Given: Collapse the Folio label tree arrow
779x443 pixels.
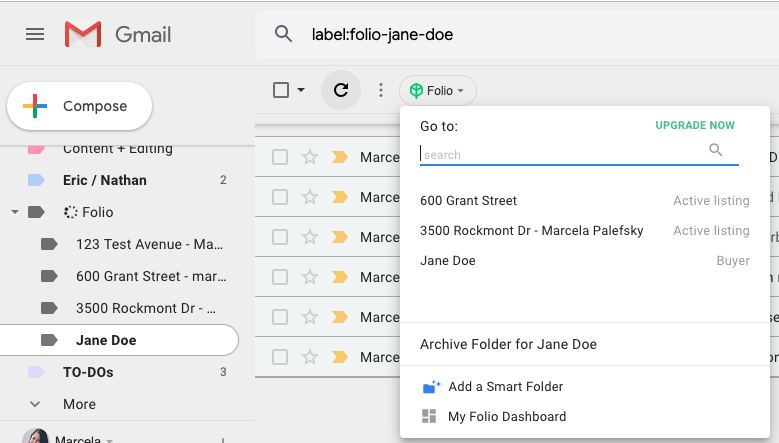Looking at the screenshot, I should [x=15, y=212].
